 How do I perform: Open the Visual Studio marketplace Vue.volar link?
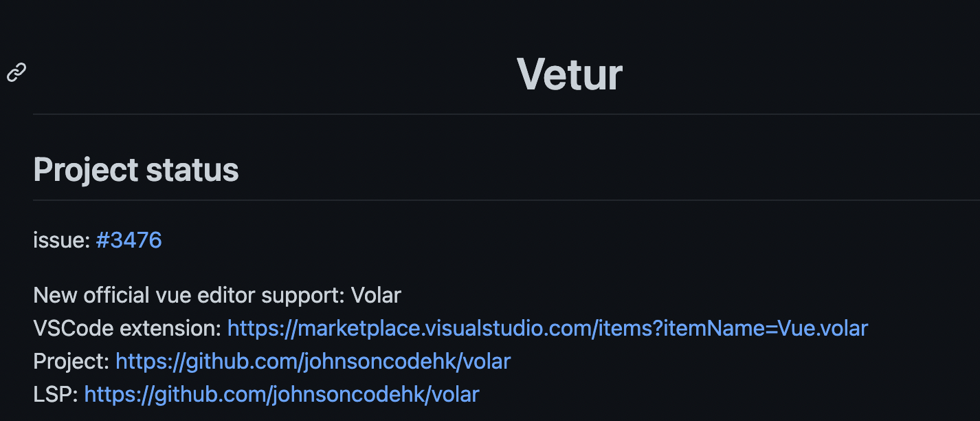(x=548, y=328)
